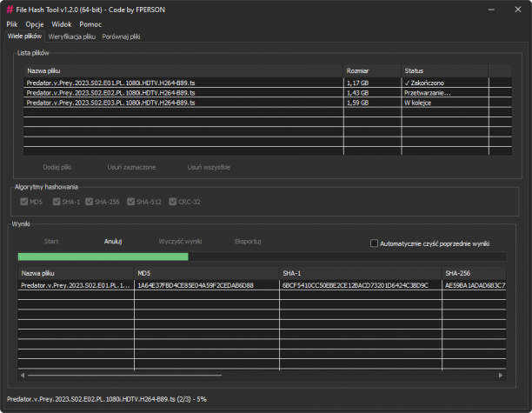Open the Pomoc menu
Screen dimensions: 532x413
[90, 24]
